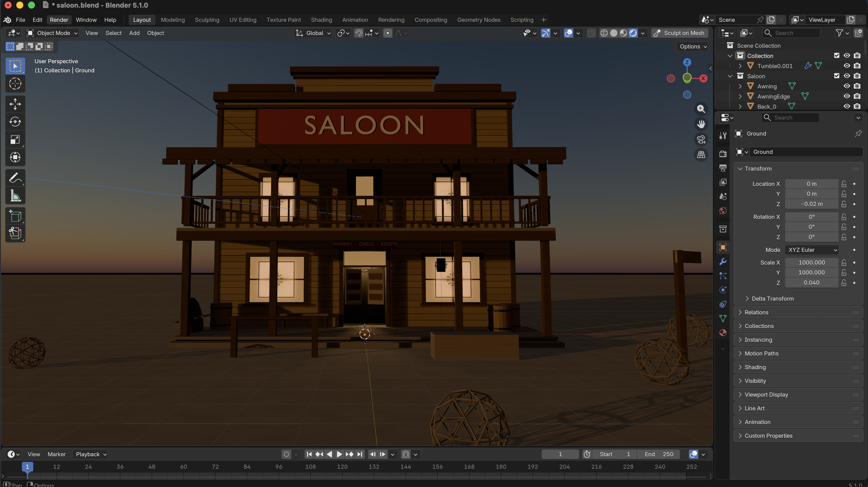Open the Render menu
Screen dimensions: 868x487
59,20
